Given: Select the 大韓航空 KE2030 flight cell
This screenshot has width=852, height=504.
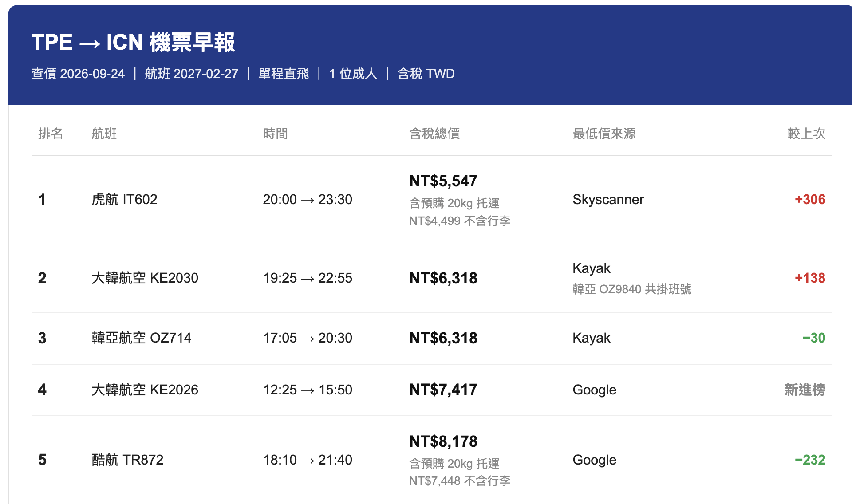Looking at the screenshot, I should pos(145,278).
